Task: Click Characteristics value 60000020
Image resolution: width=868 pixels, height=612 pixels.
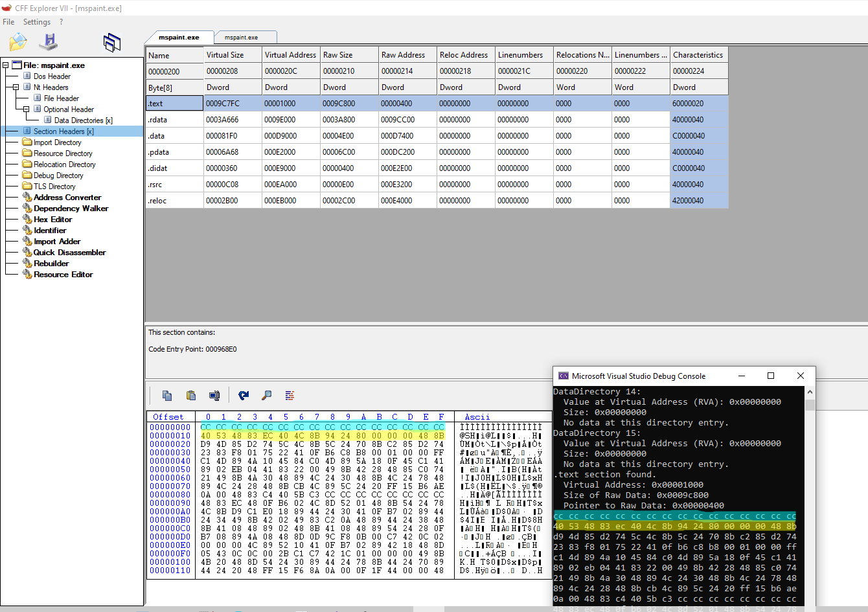Action: 700,103
